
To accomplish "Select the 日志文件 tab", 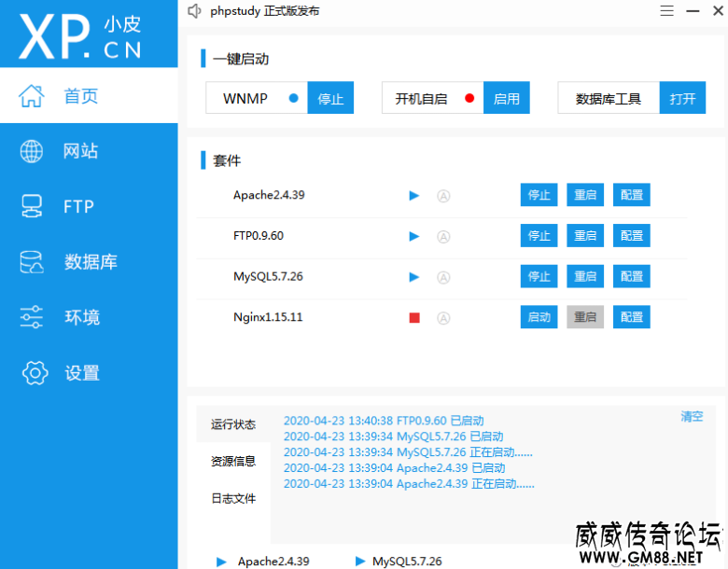I will tap(233, 498).
